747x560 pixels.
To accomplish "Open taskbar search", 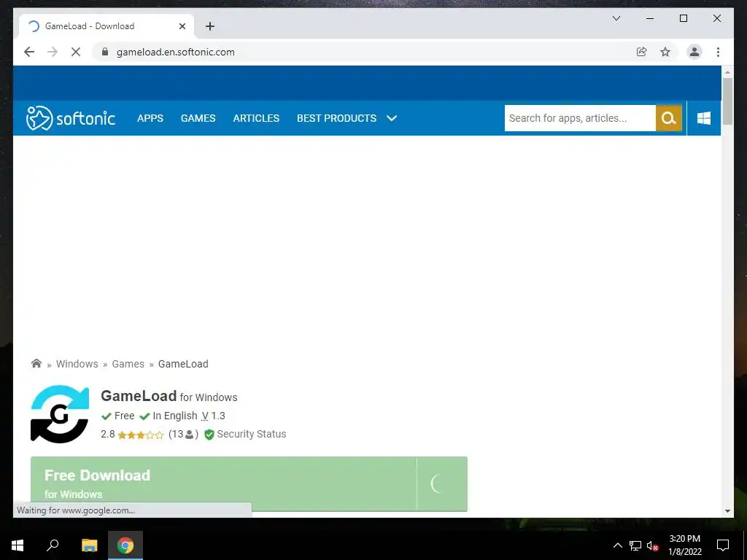I will point(53,545).
